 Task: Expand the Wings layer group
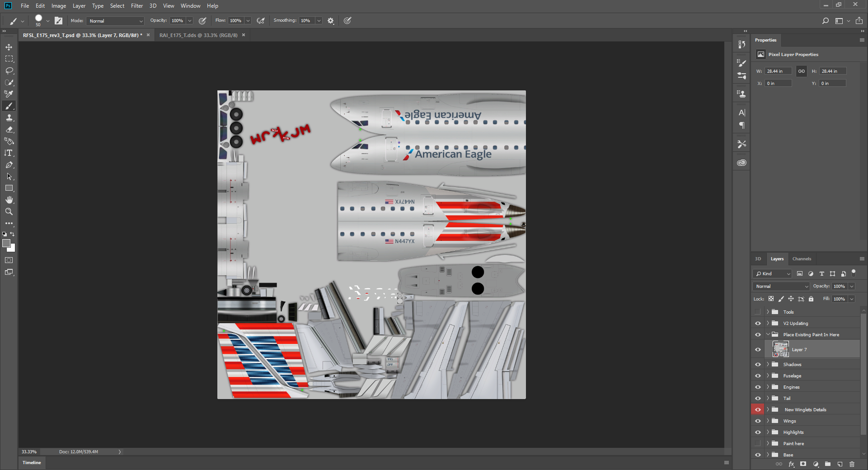768,421
